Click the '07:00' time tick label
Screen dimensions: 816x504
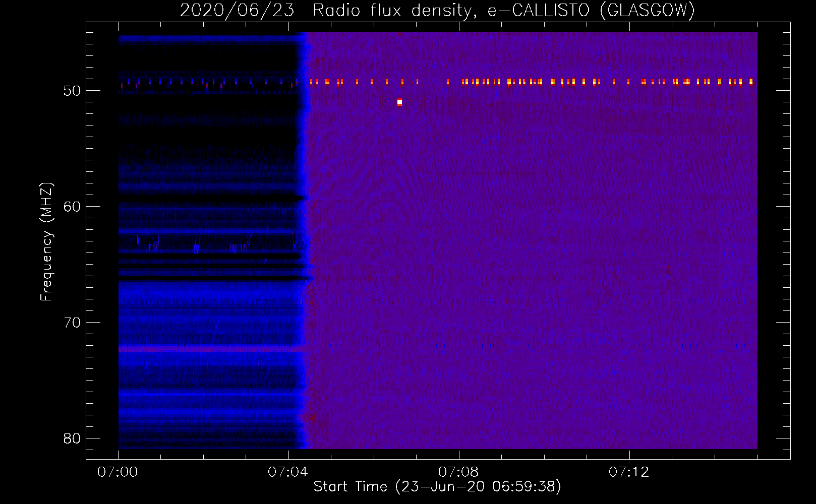tap(118, 472)
